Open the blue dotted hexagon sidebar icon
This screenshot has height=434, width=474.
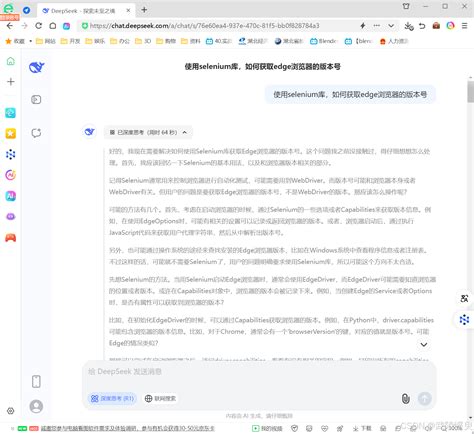point(10,154)
